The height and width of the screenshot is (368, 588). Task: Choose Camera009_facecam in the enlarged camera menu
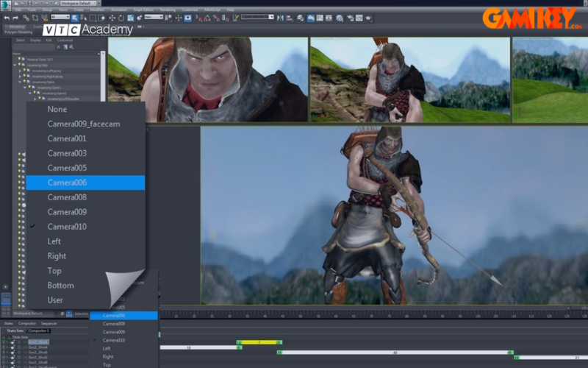pyautogui.click(x=84, y=124)
